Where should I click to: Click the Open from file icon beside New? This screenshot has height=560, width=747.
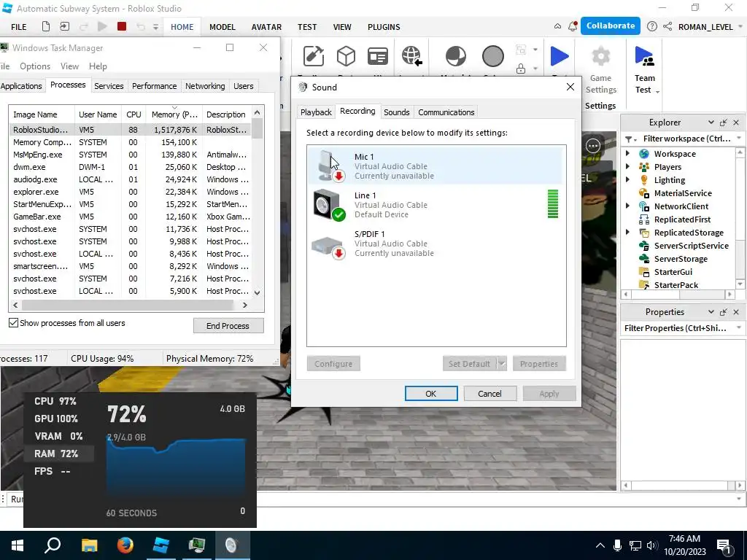click(64, 27)
